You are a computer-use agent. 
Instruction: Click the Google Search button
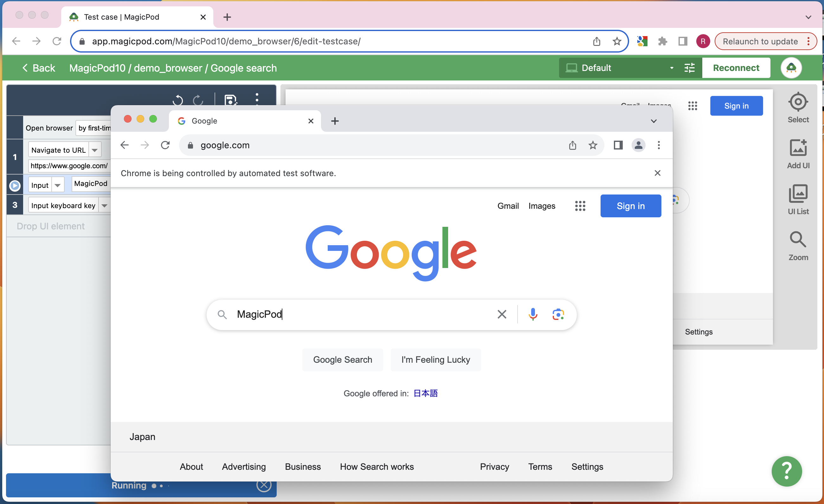(343, 360)
